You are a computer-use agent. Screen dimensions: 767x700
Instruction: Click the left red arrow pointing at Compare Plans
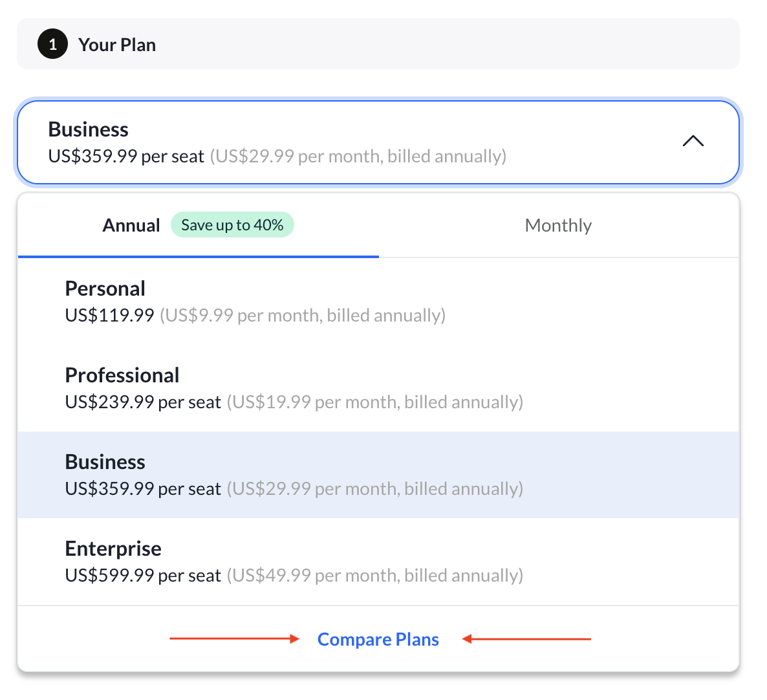(x=234, y=639)
